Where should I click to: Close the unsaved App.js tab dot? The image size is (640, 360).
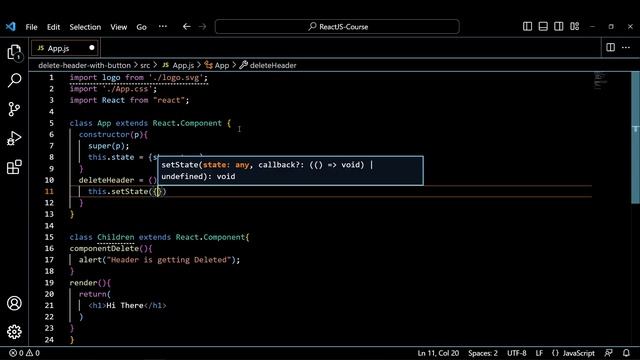click(x=92, y=48)
